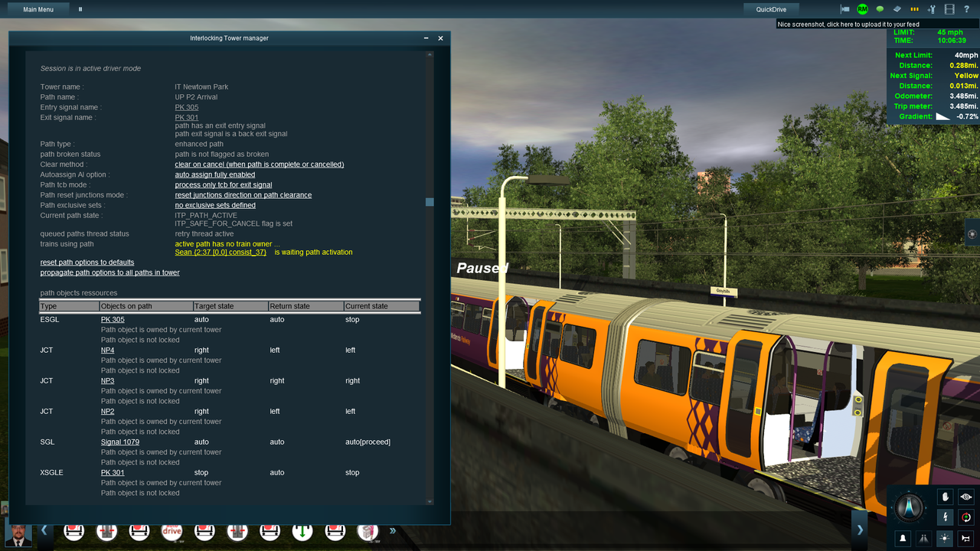Viewport: 980px width, 551px height.
Task: Click the scrollbar down arrow in tower manager
Action: (x=430, y=501)
